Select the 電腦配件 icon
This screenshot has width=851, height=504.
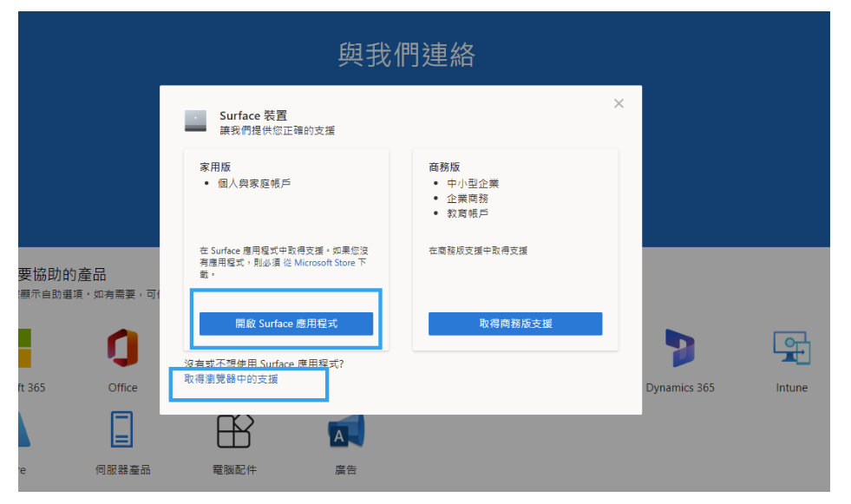pos(234,431)
